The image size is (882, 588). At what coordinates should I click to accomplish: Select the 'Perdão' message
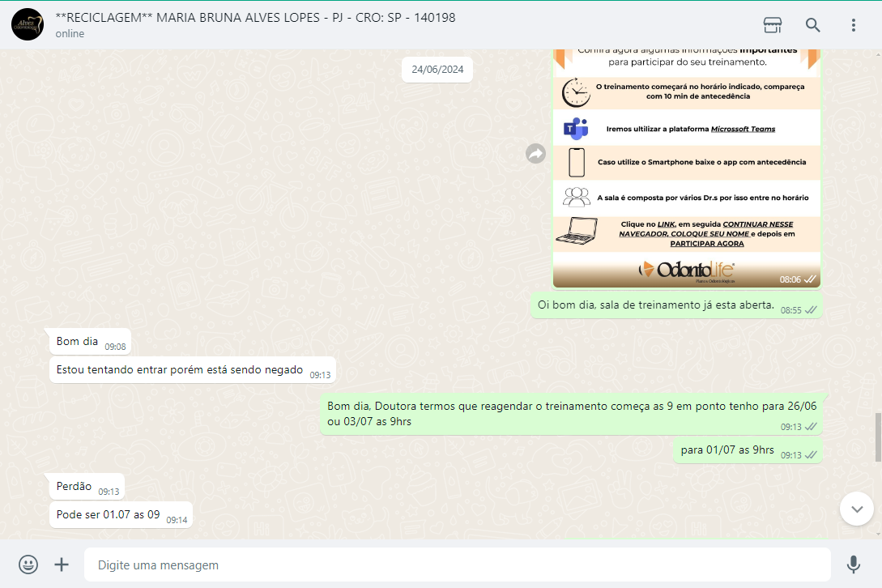(87, 486)
